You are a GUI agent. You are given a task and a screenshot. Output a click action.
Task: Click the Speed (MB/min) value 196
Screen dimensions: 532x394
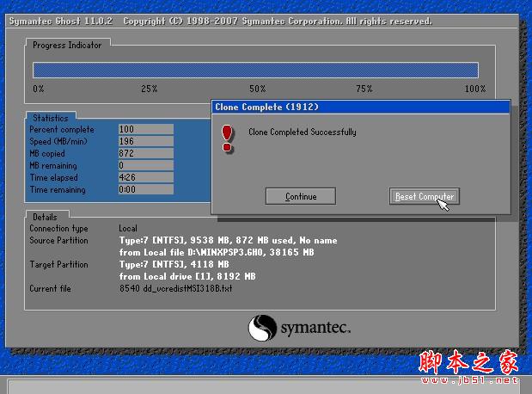pyautogui.click(x=146, y=141)
